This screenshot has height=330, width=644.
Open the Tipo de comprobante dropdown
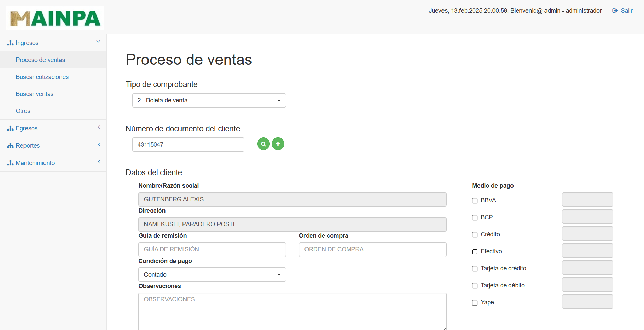(x=209, y=100)
